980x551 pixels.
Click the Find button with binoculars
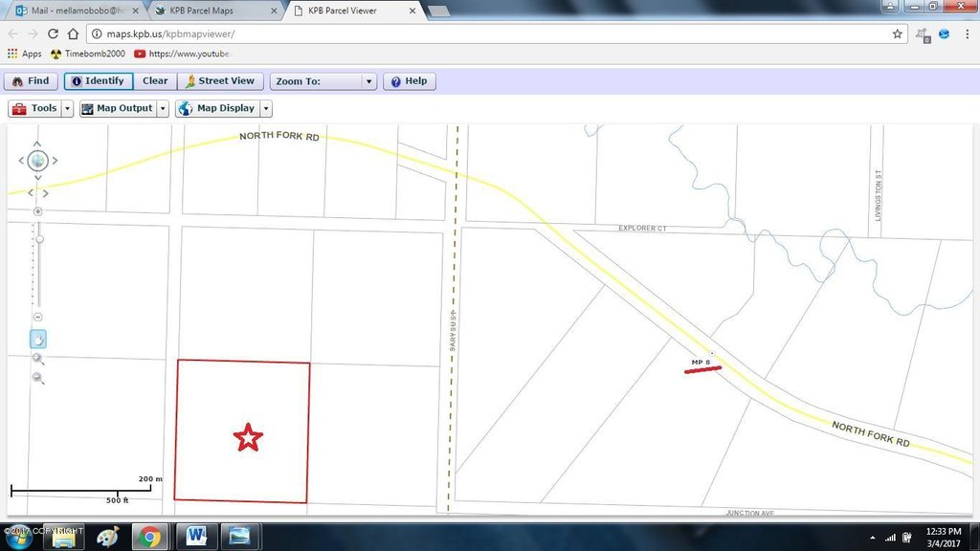pyautogui.click(x=31, y=81)
